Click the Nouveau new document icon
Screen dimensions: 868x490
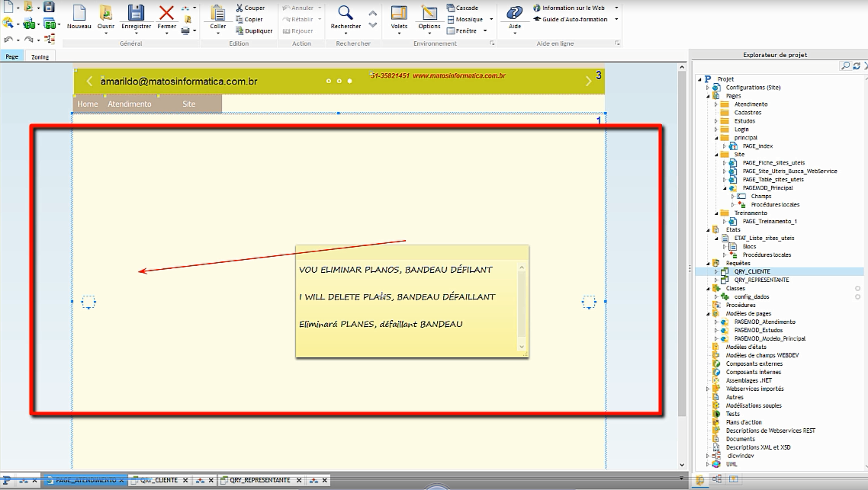tap(79, 13)
